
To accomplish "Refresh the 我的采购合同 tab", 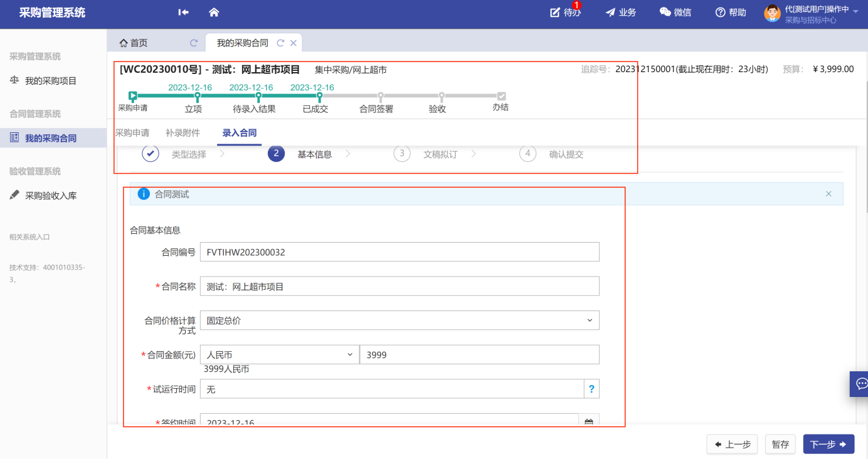I will click(x=280, y=43).
